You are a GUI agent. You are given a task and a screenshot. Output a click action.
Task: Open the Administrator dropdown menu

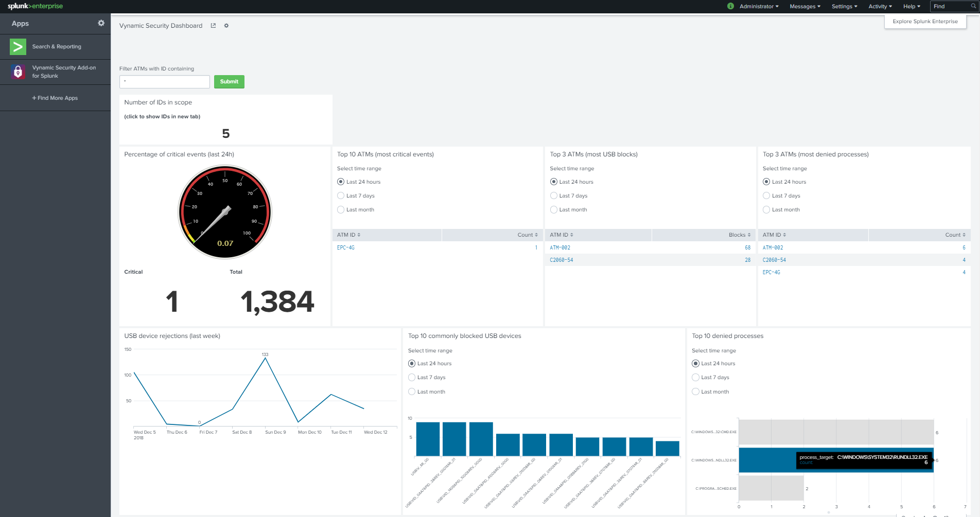pos(759,6)
